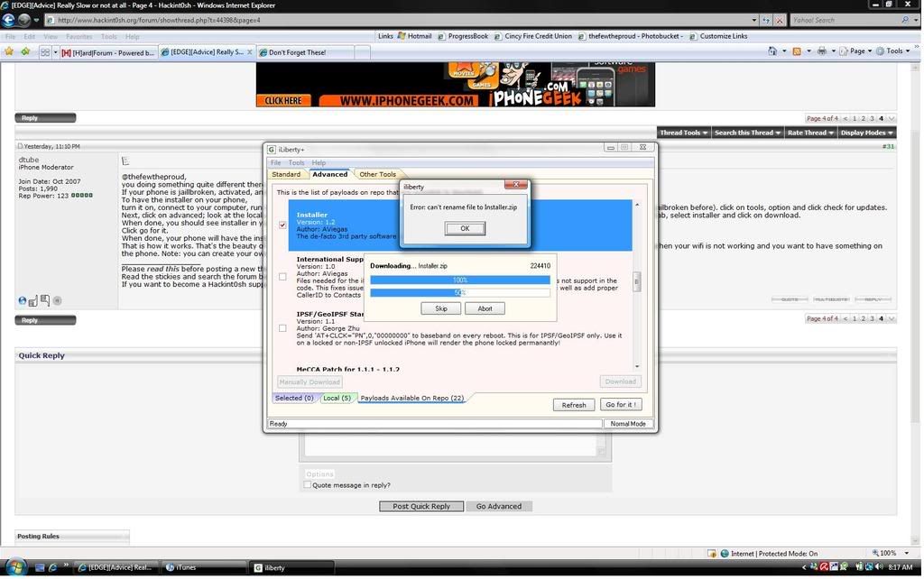Click Show Desktop quick launch icon
Screen dimensions: 924x579
point(40,568)
